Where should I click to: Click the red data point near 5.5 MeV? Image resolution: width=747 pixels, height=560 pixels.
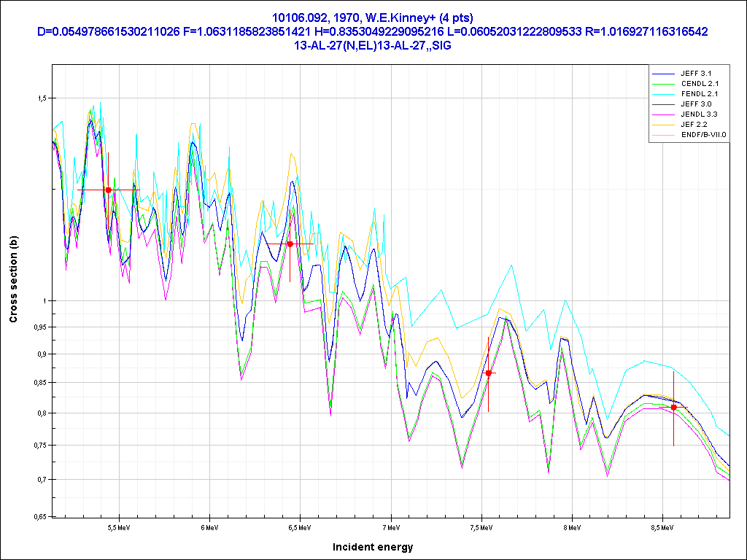coord(108,190)
